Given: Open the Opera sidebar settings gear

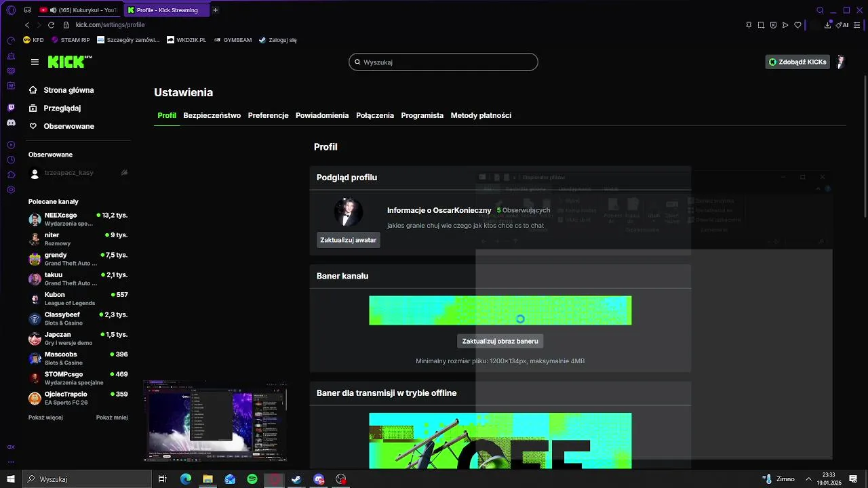Looking at the screenshot, I should [x=11, y=190].
